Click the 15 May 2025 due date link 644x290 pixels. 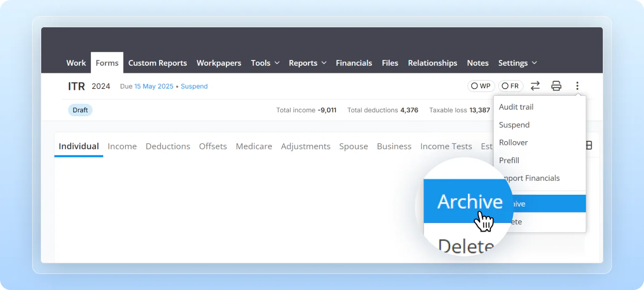coord(154,86)
